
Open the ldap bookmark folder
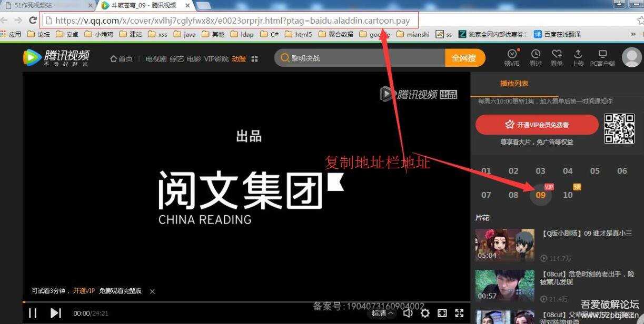coord(242,34)
